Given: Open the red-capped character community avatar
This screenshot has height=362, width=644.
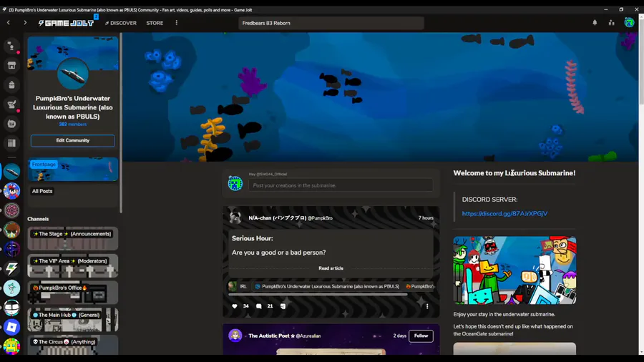Looking at the screenshot, I should point(11,191).
